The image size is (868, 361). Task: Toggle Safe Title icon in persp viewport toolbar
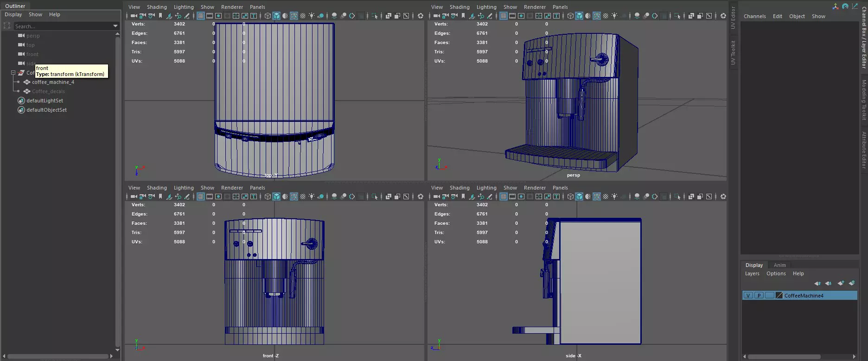(x=556, y=16)
